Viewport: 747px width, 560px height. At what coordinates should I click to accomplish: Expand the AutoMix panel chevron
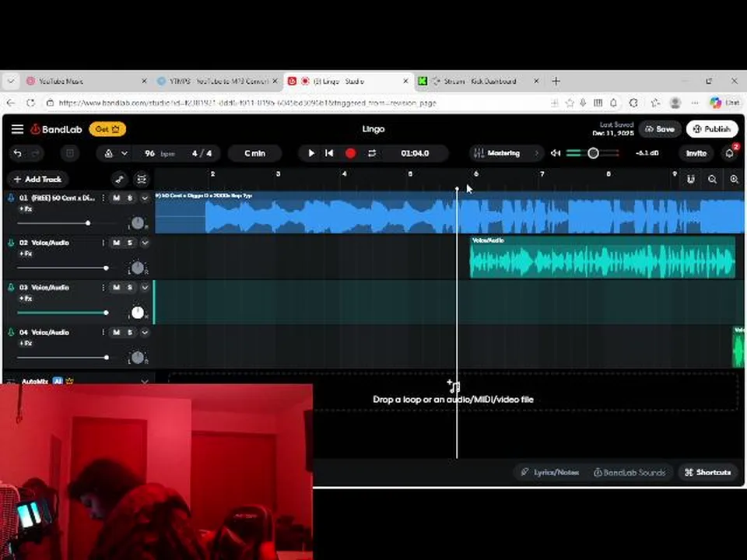coord(145,381)
